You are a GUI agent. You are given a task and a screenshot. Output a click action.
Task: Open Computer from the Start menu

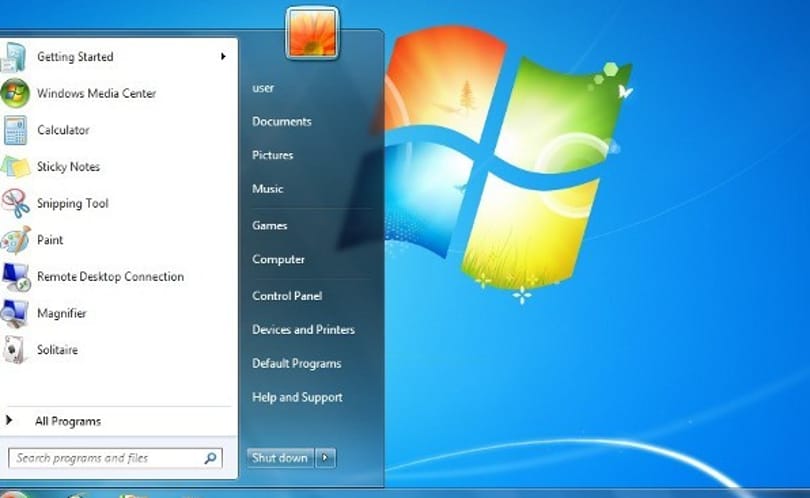pyautogui.click(x=278, y=259)
